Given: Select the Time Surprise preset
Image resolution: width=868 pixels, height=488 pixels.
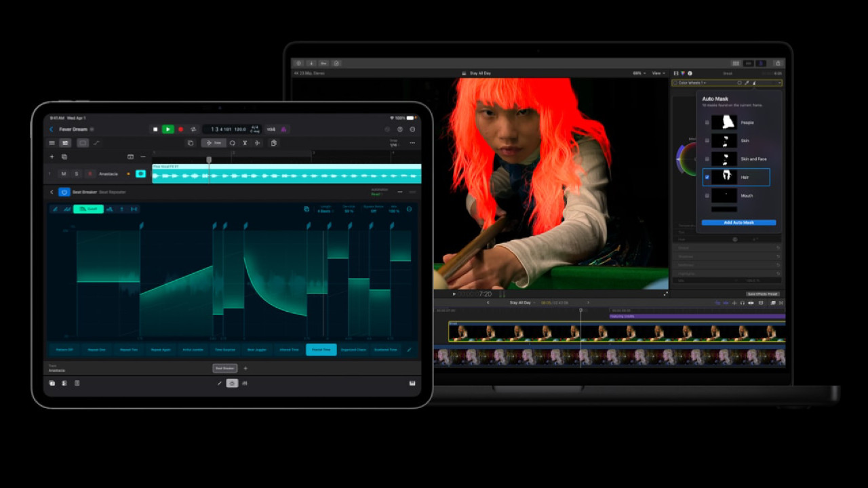Looking at the screenshot, I should click(x=224, y=350).
